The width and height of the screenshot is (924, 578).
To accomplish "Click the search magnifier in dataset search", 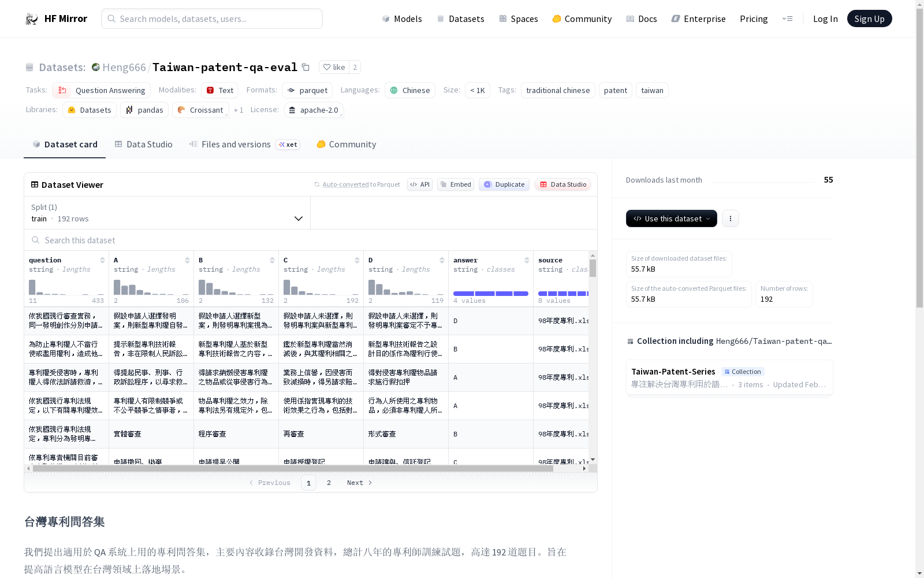I will tap(36, 240).
